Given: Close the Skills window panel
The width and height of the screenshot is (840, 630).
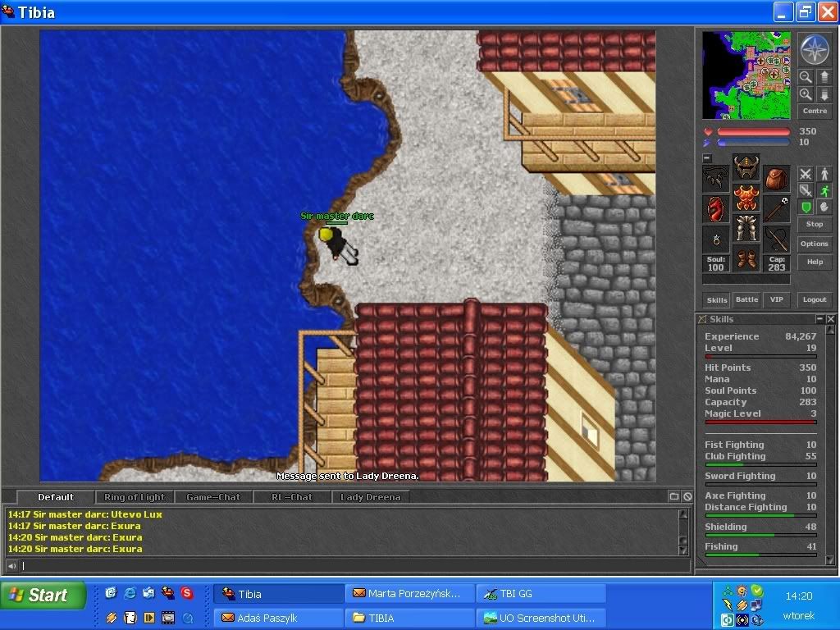Looking at the screenshot, I should coord(830,319).
